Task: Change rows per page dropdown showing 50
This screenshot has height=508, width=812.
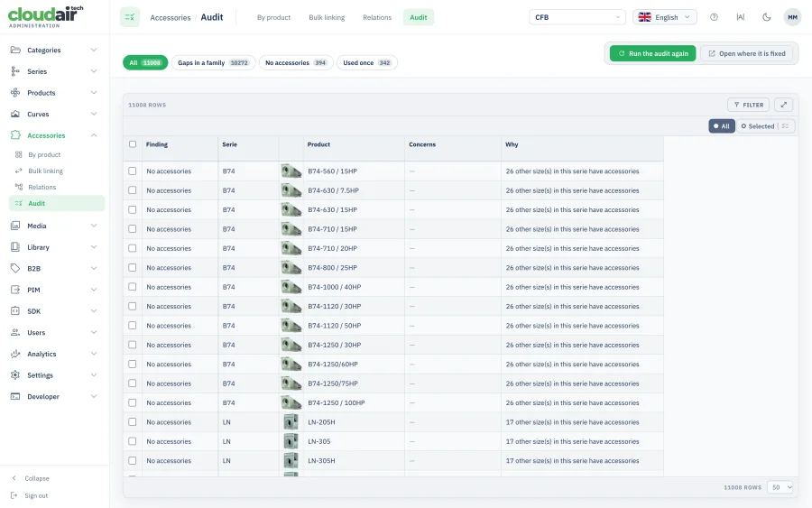Action: (780, 487)
